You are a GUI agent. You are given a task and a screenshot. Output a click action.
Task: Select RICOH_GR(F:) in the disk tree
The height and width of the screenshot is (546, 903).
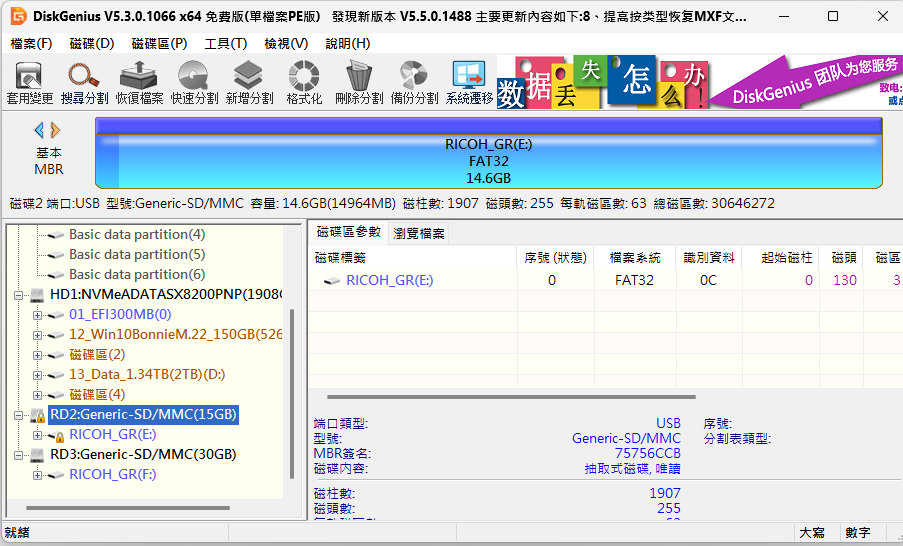[x=113, y=475]
